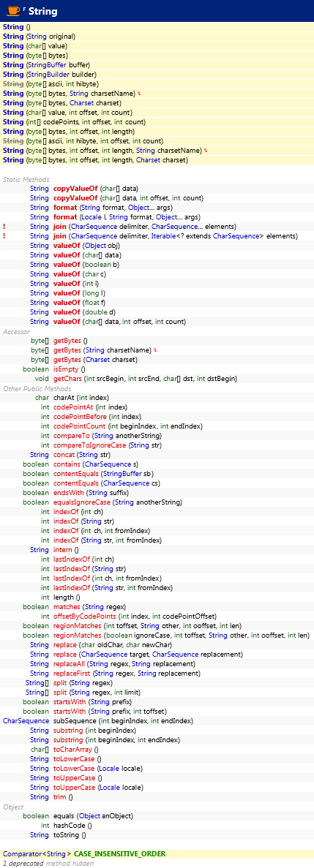Click exception marker after String(byte[] bytes, String charsetName)
Viewport: 314px width, 868px height.
(138, 93)
